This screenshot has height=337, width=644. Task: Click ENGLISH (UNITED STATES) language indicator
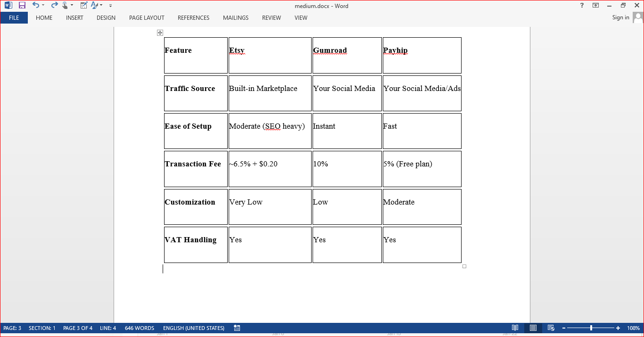tap(194, 328)
